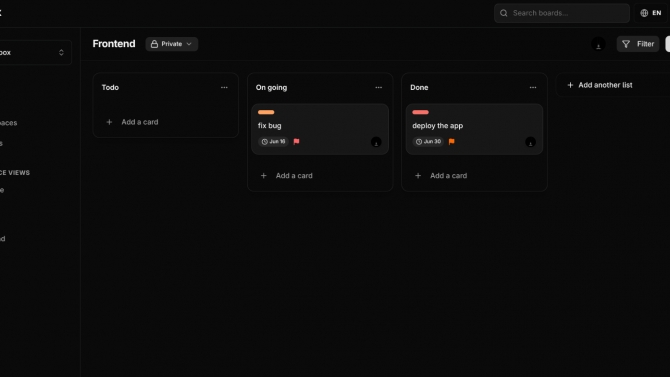Open the Done list options menu
670x377 pixels.
pos(533,87)
